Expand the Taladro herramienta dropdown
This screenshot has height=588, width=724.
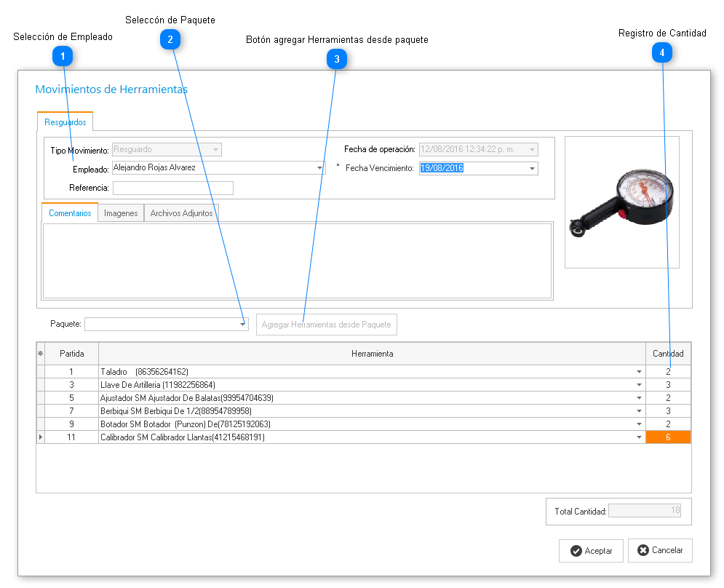point(639,372)
